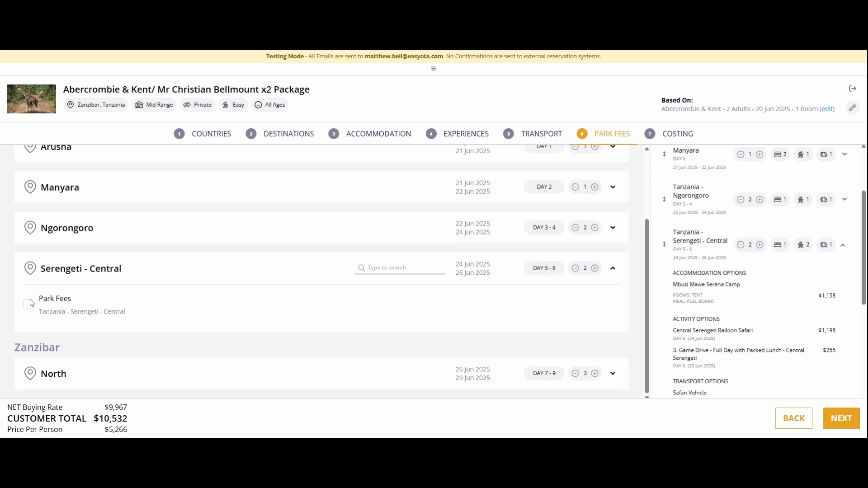868x488 pixels.
Task: Decrease nights for Zanzibar North
Action: tap(575, 373)
